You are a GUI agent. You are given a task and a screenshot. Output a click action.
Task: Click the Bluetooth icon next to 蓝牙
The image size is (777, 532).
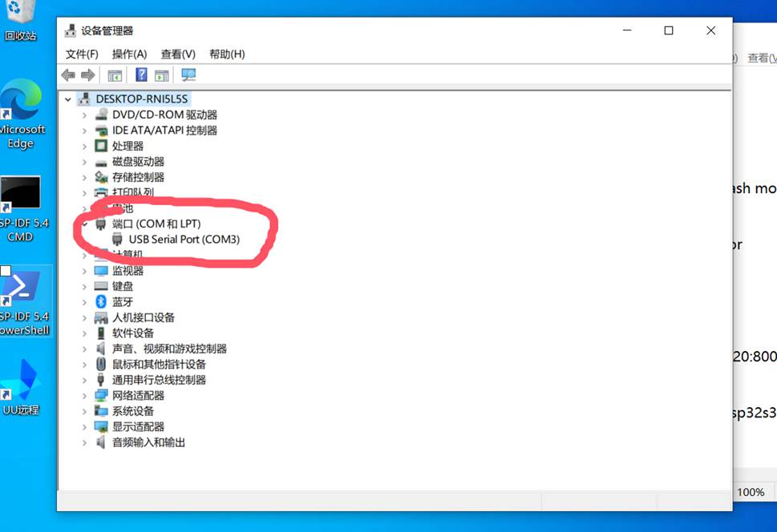point(101,301)
